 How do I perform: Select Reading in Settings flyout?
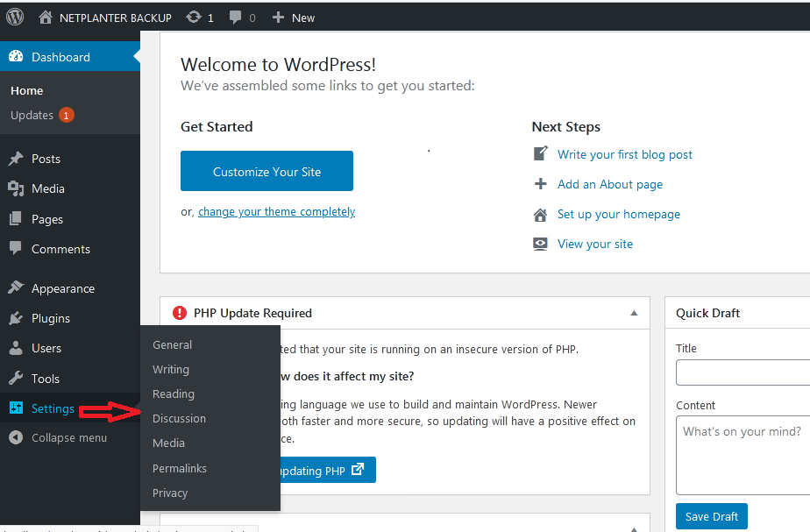point(174,394)
